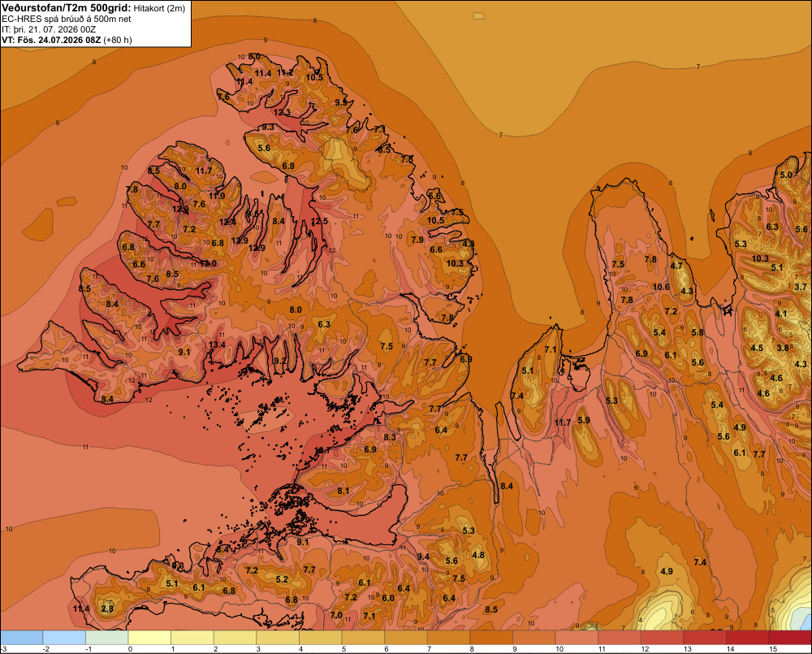Click the temperature value '4.5' on the map
Image resolution: width=812 pixels, height=654 pixels.
[757, 348]
